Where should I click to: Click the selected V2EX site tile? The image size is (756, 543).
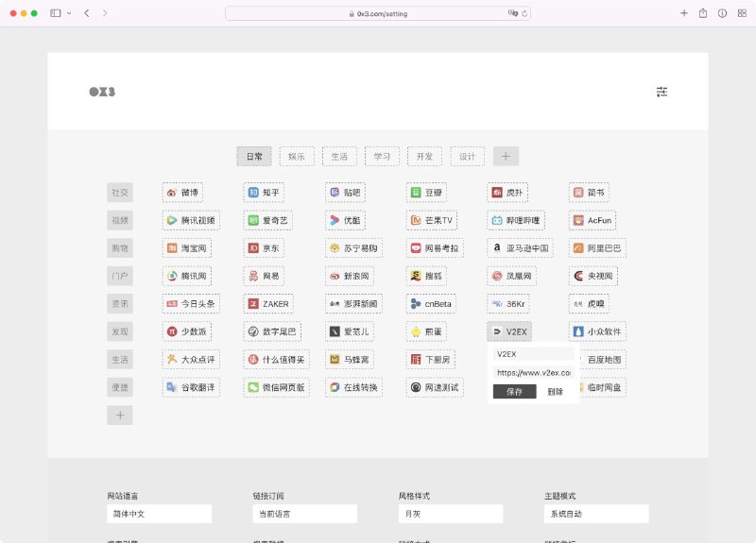click(509, 332)
